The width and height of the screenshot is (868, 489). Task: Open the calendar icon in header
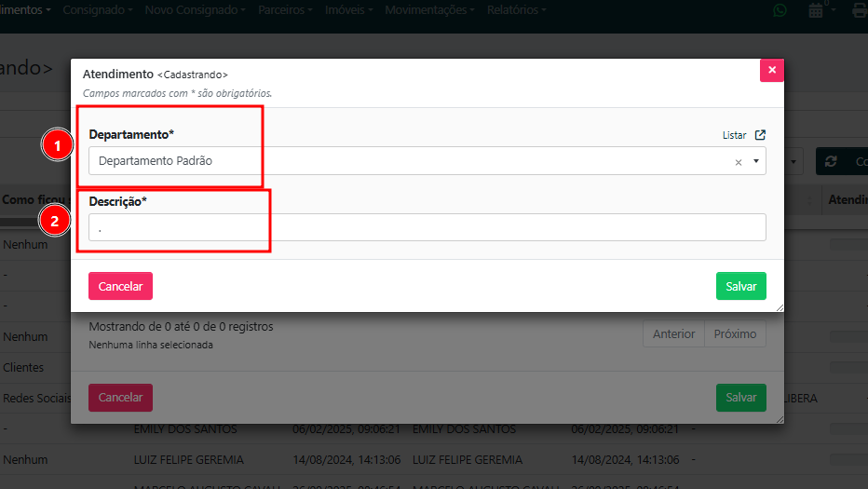pos(817,10)
